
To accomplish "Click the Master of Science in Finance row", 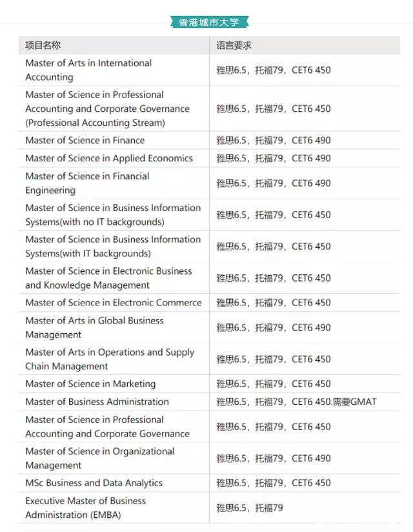I will (x=85, y=140).
